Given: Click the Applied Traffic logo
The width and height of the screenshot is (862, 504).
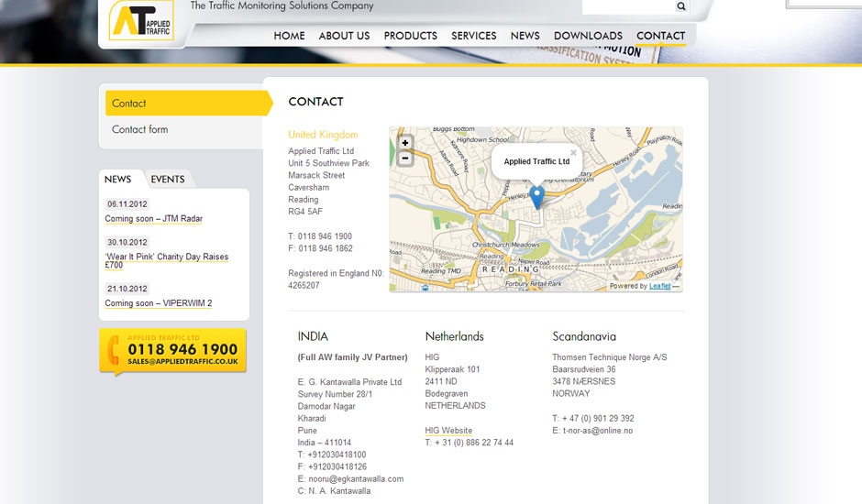Looking at the screenshot, I should [141, 20].
